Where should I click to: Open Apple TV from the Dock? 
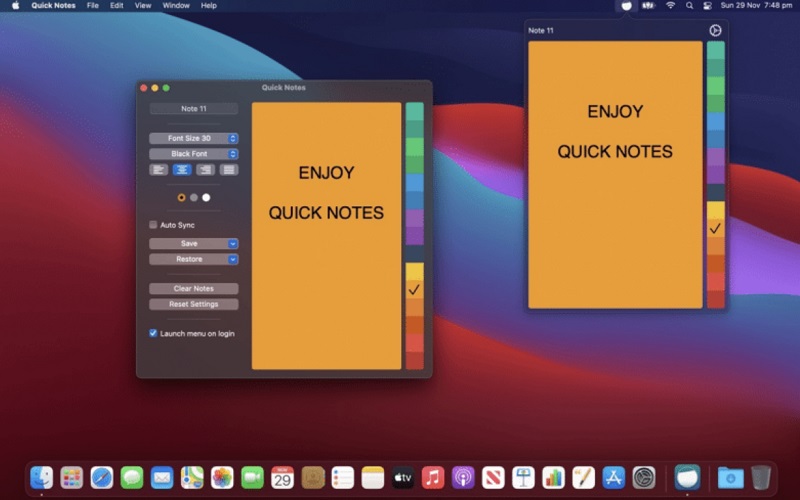403,478
